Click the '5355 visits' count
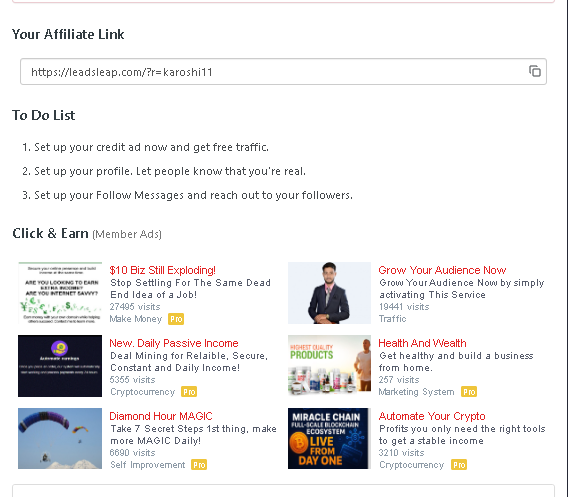 click(x=133, y=380)
